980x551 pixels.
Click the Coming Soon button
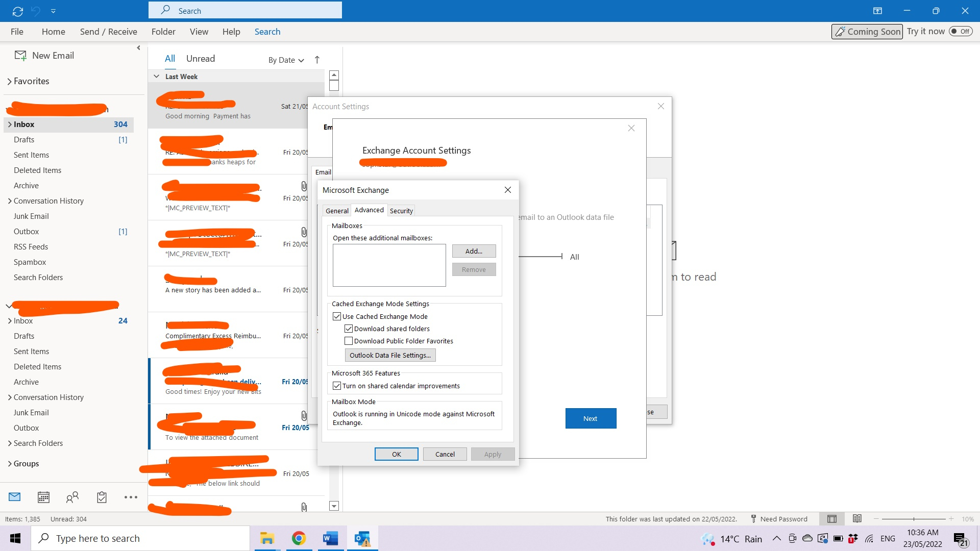[x=867, y=32]
